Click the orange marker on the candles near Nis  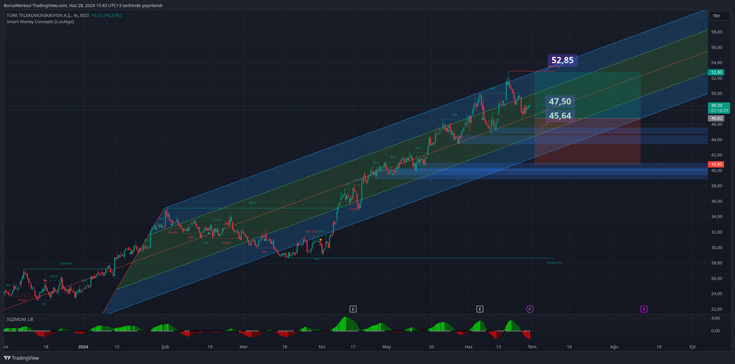pyautogui.click(x=321, y=240)
